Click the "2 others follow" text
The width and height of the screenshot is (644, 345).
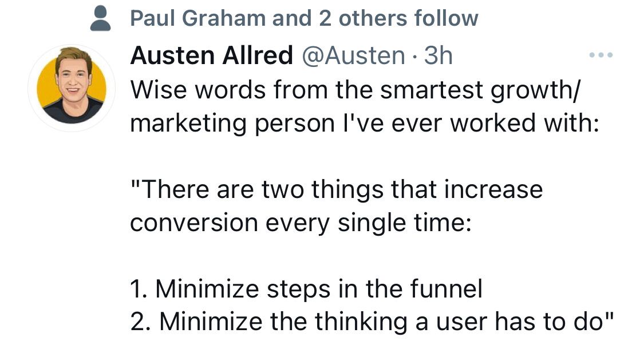click(398, 18)
